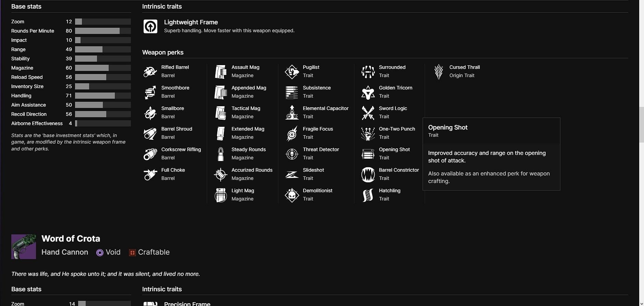644x306 pixels.
Task: Select the Full Choke barrel icon
Action: 150,174
